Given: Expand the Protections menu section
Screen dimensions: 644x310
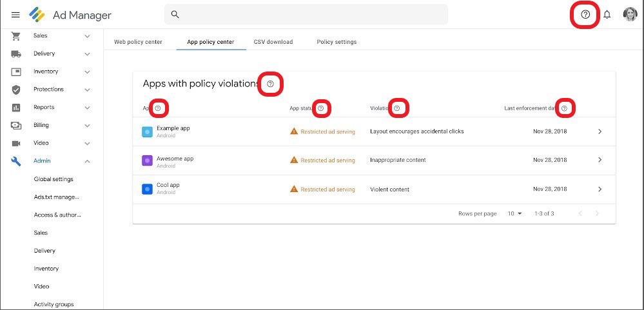Looking at the screenshot, I should (x=87, y=90).
